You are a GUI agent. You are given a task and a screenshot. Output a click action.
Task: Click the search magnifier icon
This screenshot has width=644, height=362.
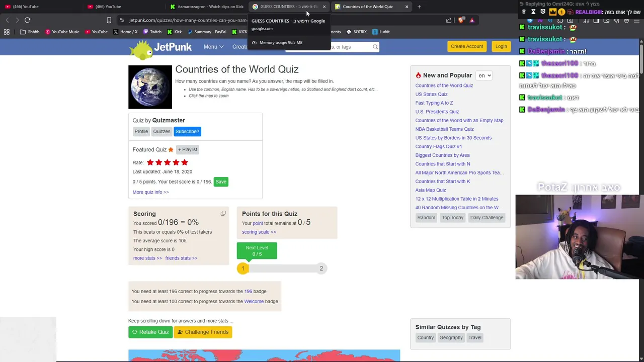(375, 47)
